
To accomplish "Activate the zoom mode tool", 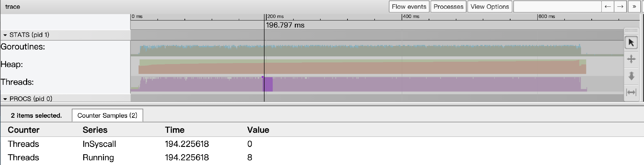I will [x=631, y=76].
